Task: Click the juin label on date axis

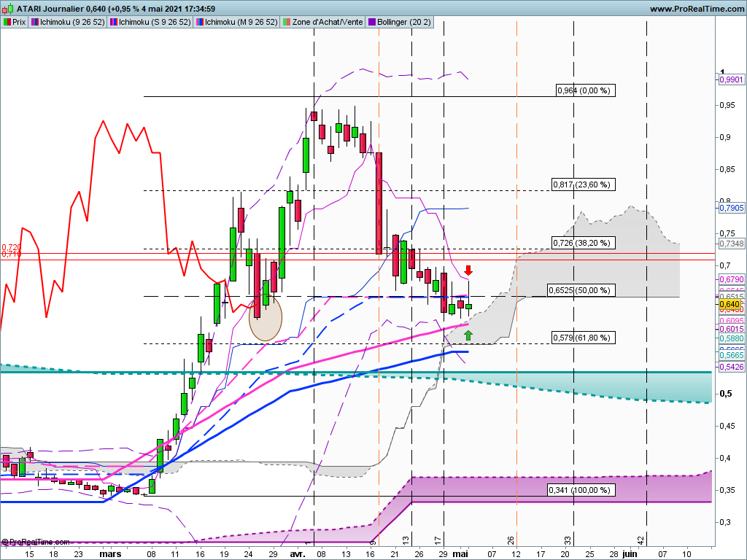Action: [630, 554]
